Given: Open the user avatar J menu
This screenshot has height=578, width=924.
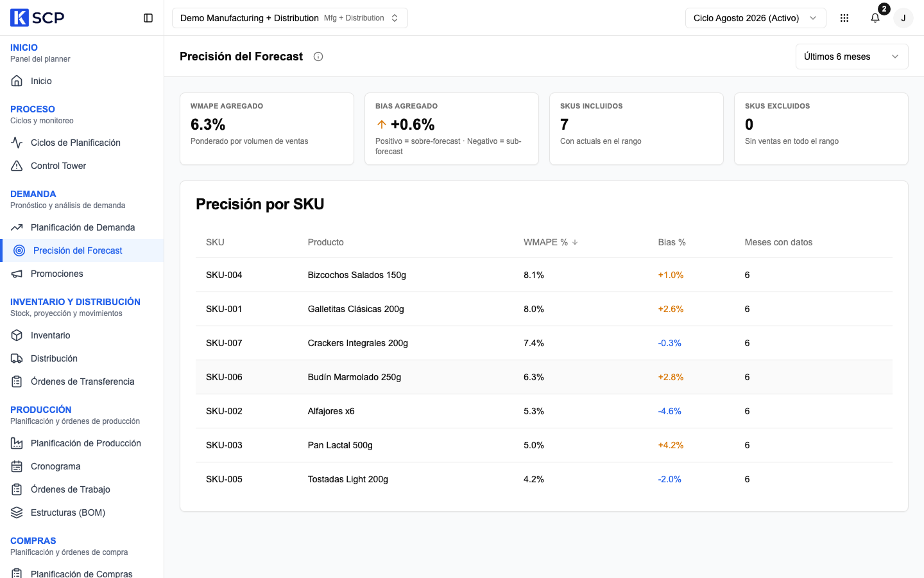Looking at the screenshot, I should [903, 18].
